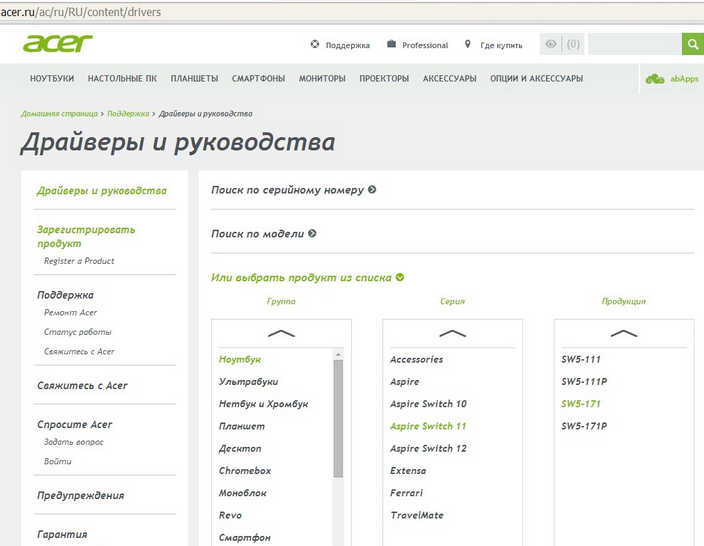
Task: Click the scrollbar up arrow in the Группа list
Action: pos(338,355)
